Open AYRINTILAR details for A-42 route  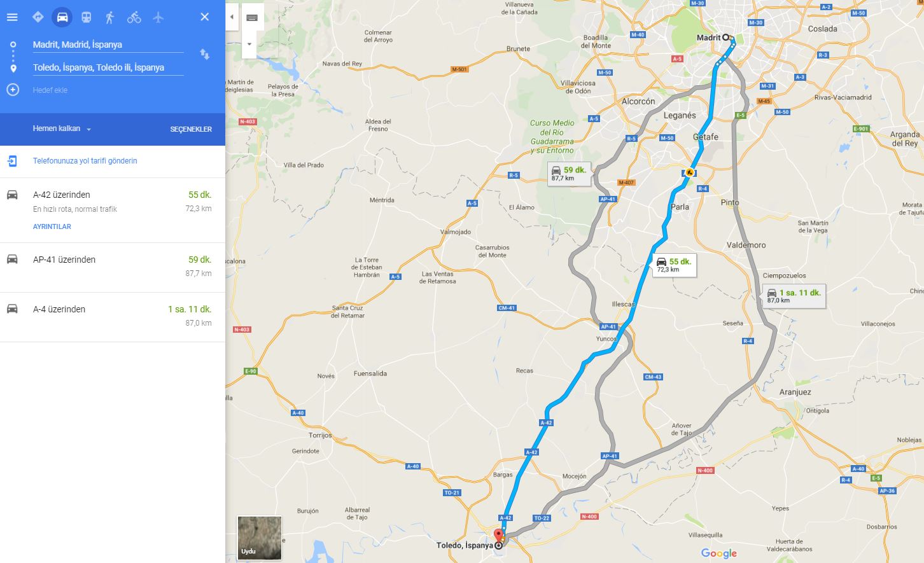(x=52, y=226)
